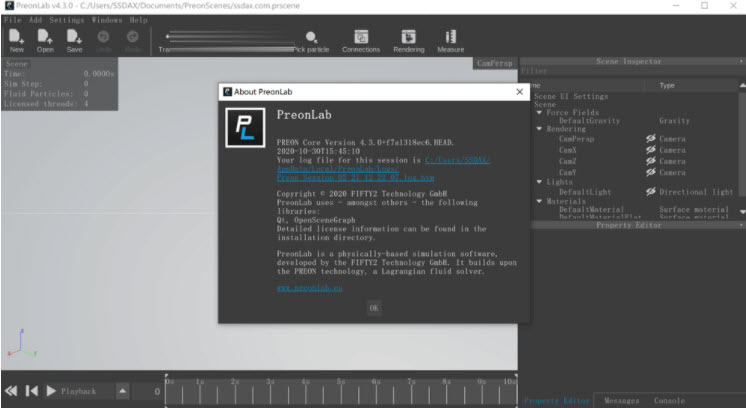
Task: Open the Rendering tool
Action: pyautogui.click(x=408, y=40)
